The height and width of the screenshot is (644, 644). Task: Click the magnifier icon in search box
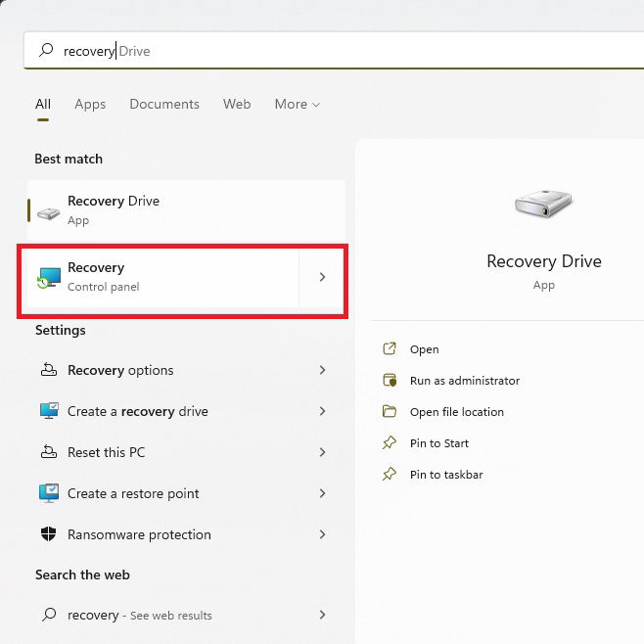(x=46, y=50)
